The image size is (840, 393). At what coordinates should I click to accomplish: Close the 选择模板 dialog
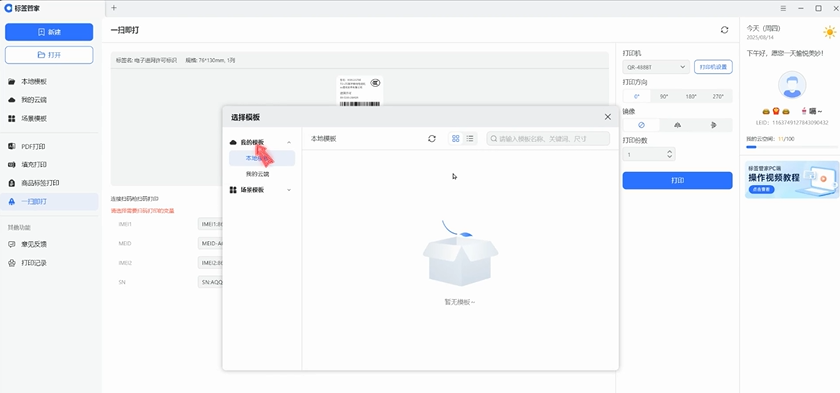point(608,117)
